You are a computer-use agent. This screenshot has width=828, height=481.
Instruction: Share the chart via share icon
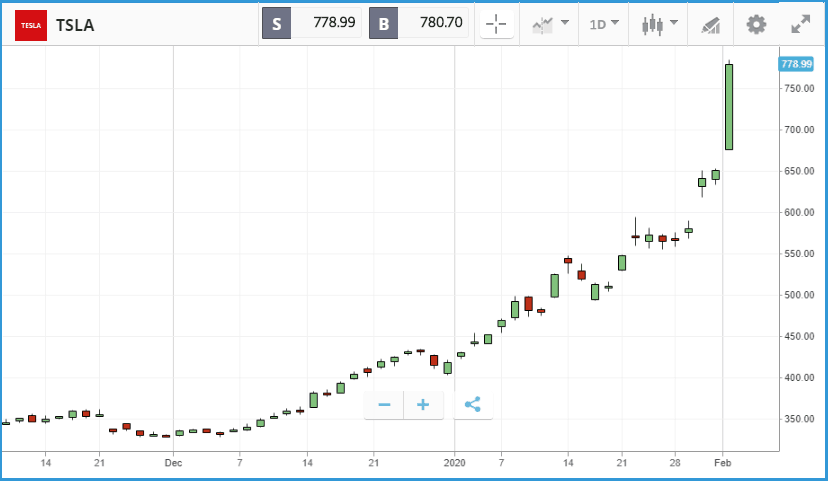[473, 405]
